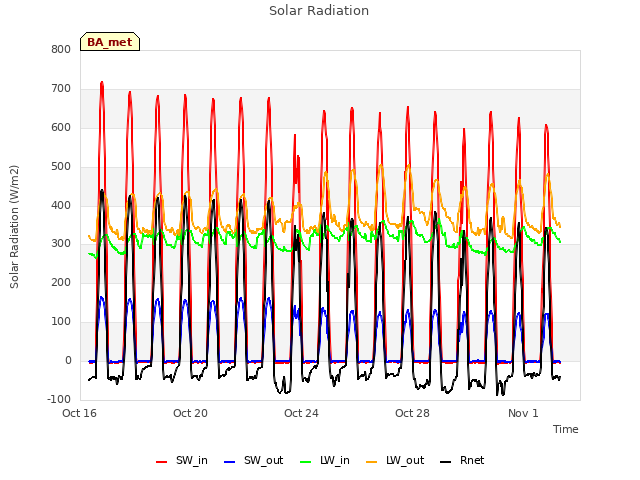Click the Time x-axis label
This screenshot has height=480, width=640.
click(x=566, y=429)
